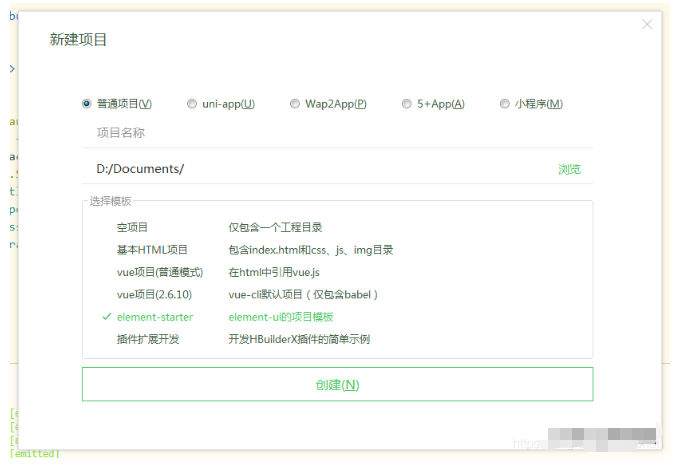This screenshot has height=464, width=674.
Task: Pick the vue项目(2.6.10) template
Action: 154,294
